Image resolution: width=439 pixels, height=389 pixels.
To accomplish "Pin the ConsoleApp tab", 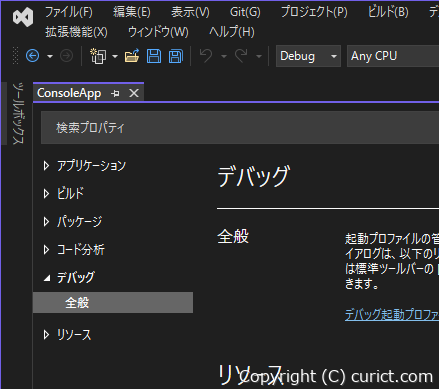I will click(115, 93).
